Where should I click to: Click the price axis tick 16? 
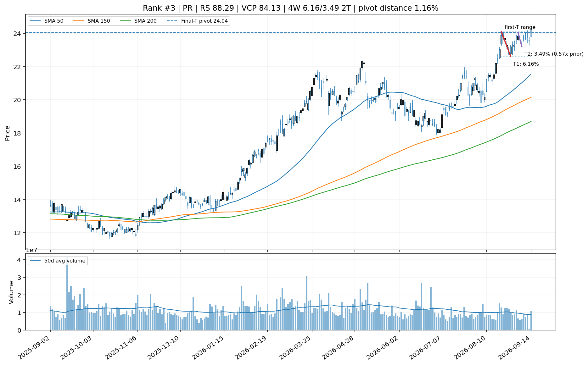point(18,166)
